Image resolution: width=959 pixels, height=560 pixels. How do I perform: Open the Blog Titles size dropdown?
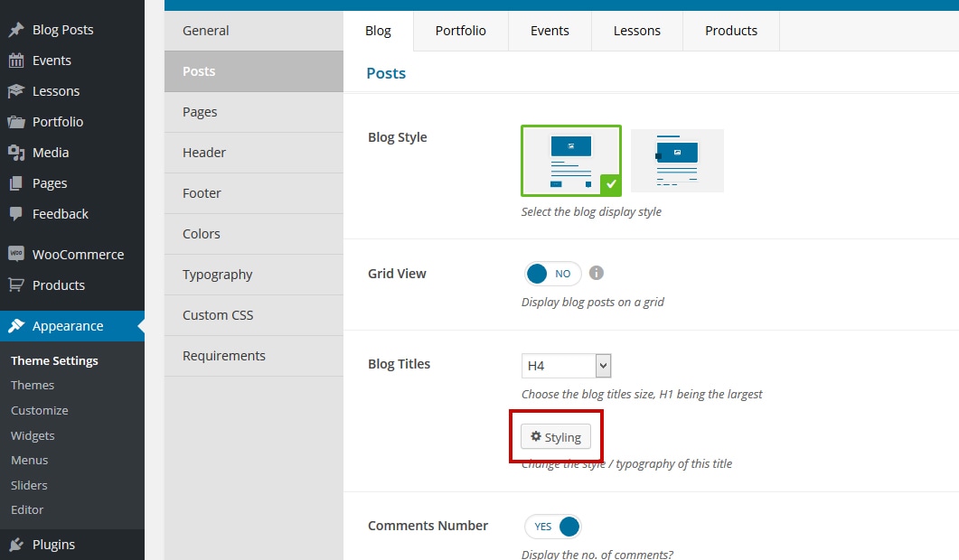click(x=566, y=366)
